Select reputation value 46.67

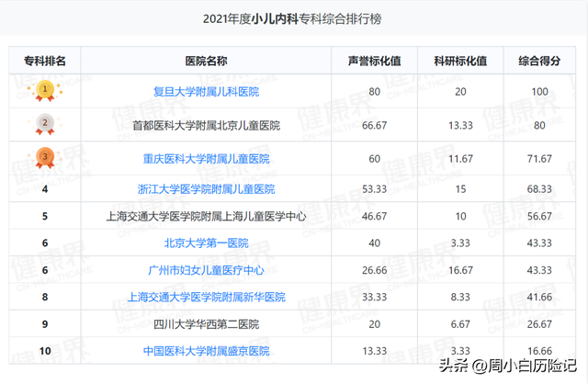(374, 216)
